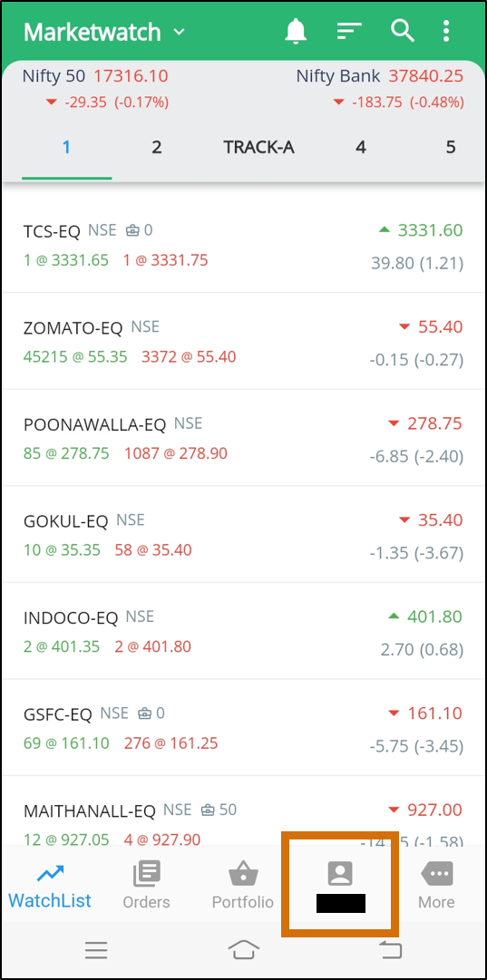Open search with the magnifier icon

pyautogui.click(x=403, y=31)
